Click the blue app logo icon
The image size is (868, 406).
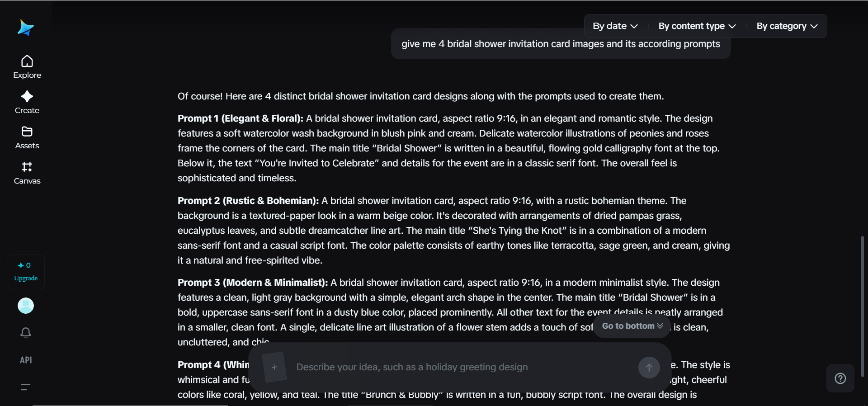pos(25,28)
